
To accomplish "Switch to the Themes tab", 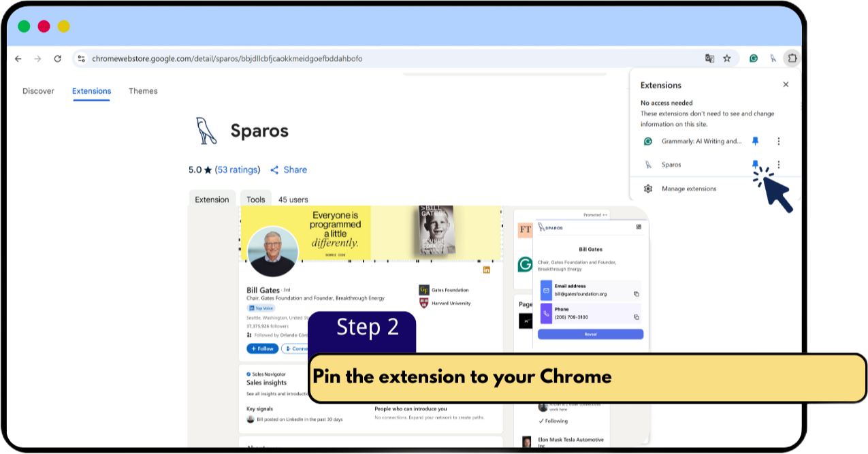I will 143,91.
